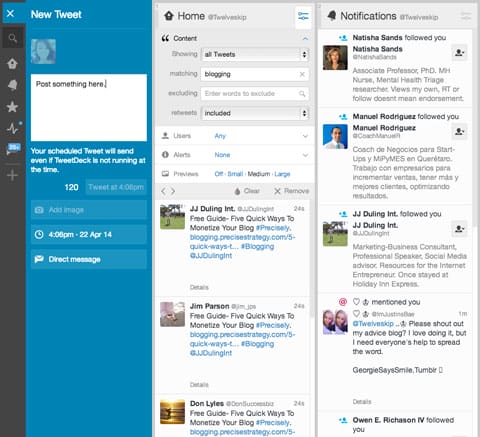480x437 pixels.
Task: Click blogging.precisestrategy.com link in Jim Parson tweet
Action: [x=242, y=339]
